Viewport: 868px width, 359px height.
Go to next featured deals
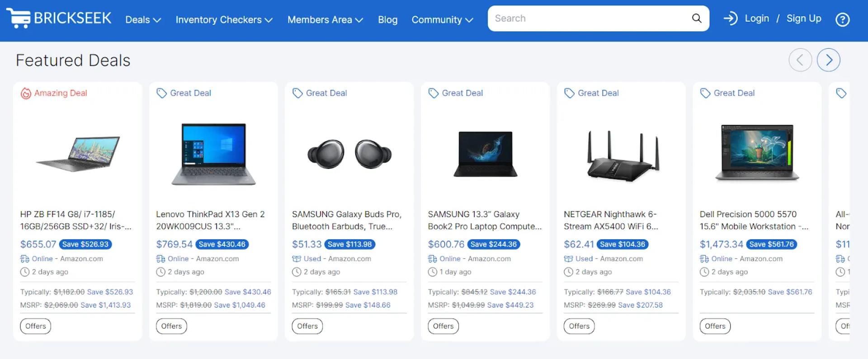pos(828,60)
